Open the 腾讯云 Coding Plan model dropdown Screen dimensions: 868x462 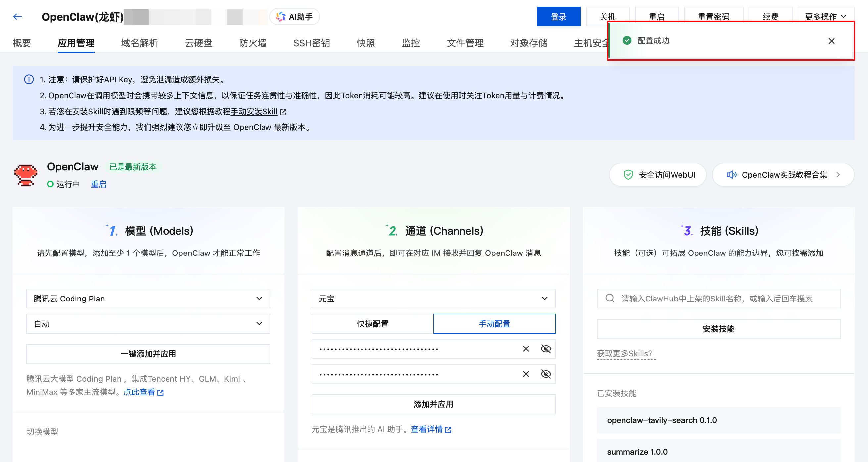(148, 298)
